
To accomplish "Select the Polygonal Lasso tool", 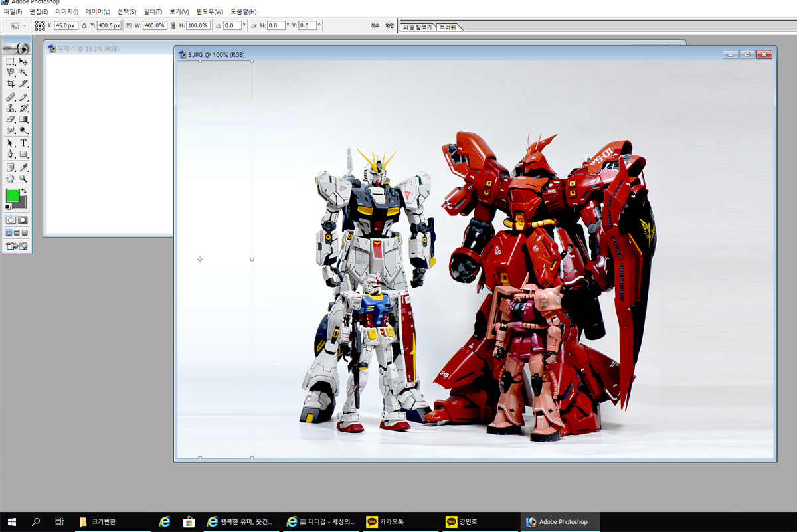I will point(11,72).
